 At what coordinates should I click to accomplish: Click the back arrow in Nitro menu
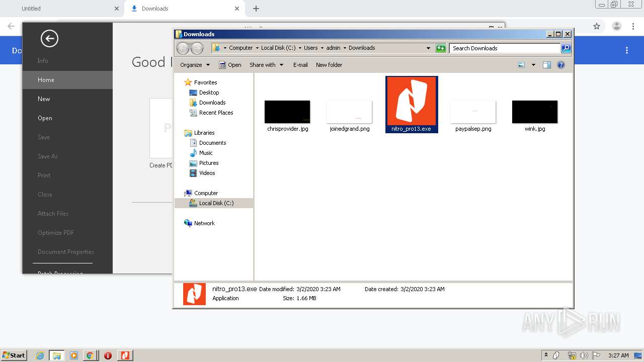pos(49,39)
